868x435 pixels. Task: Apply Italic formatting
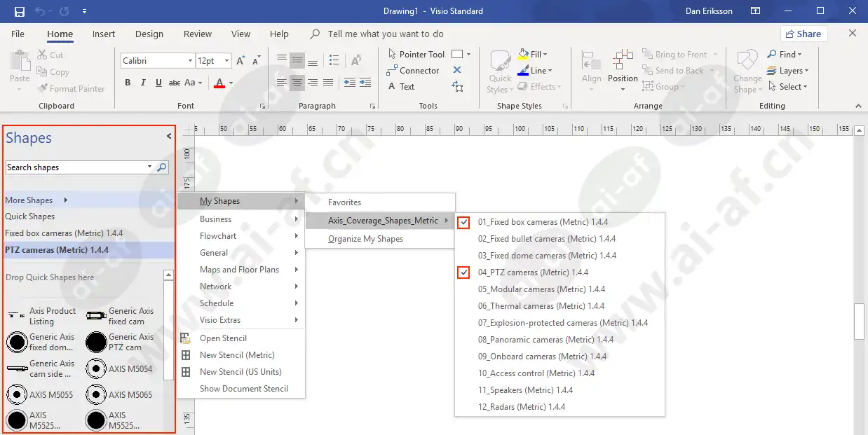(x=143, y=83)
